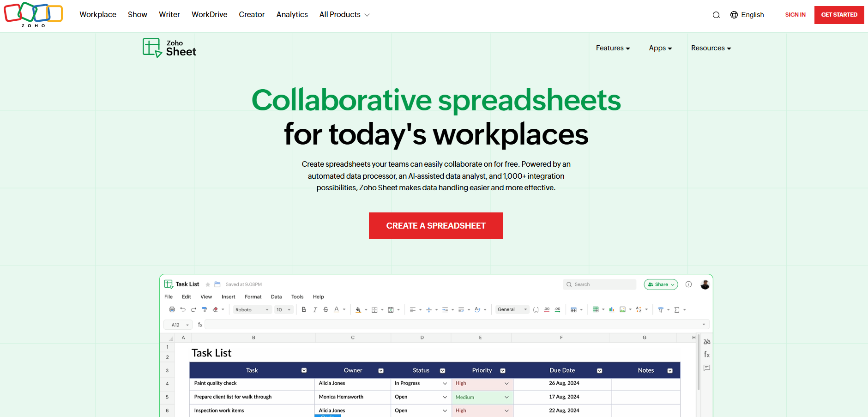Star the Task List document as favorite

click(x=207, y=284)
